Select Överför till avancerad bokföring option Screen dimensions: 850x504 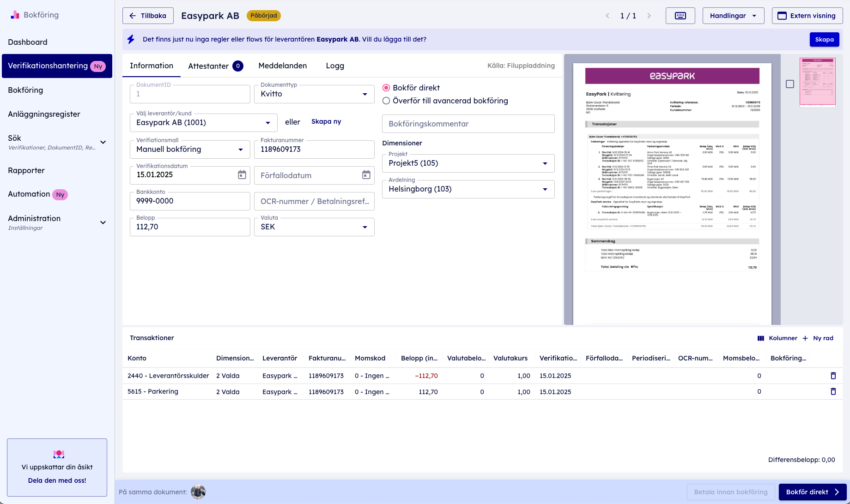pos(386,101)
